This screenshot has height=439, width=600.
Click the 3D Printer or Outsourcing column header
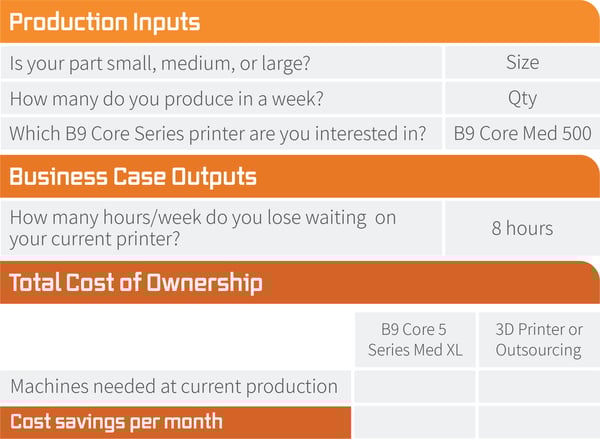click(539, 339)
